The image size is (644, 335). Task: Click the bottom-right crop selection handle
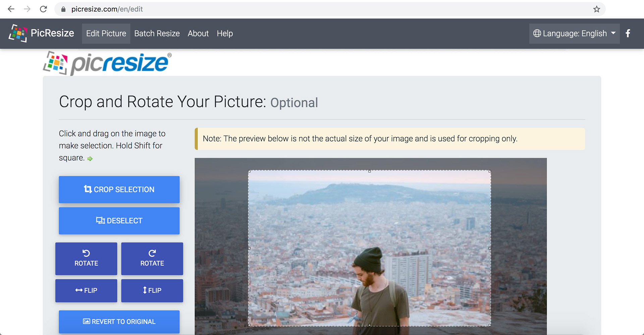tap(490, 325)
